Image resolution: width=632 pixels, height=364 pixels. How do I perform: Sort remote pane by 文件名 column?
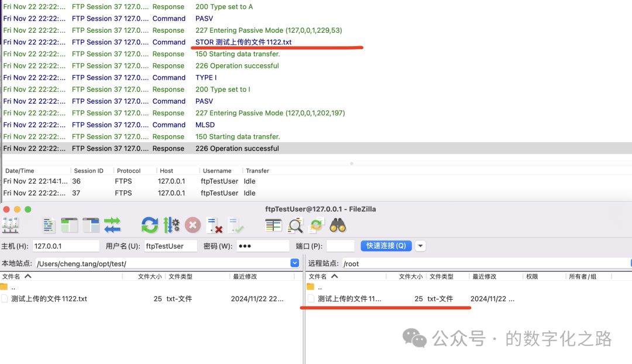tap(346, 277)
